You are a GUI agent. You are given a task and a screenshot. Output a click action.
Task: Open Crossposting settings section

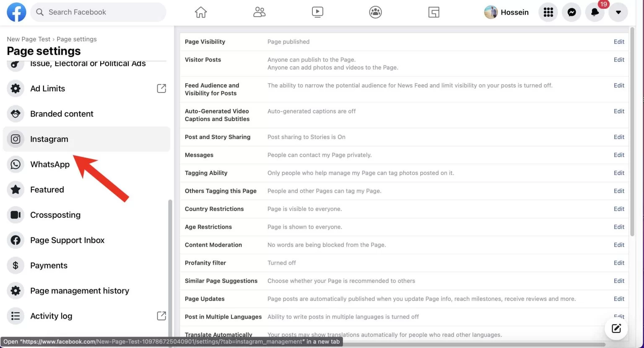click(55, 215)
